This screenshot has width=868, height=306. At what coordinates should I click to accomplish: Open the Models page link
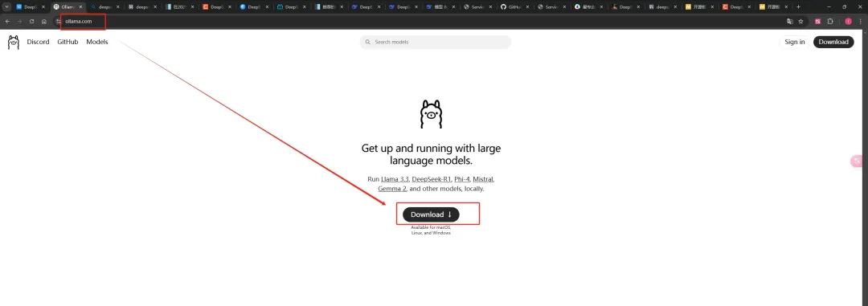(x=97, y=42)
